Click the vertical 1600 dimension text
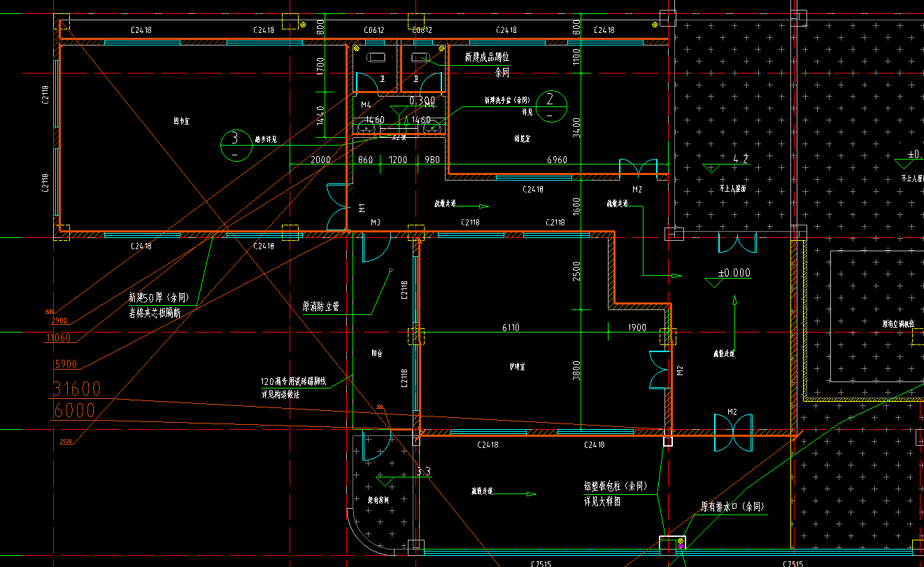Image resolution: width=924 pixels, height=567 pixels. coord(576,206)
